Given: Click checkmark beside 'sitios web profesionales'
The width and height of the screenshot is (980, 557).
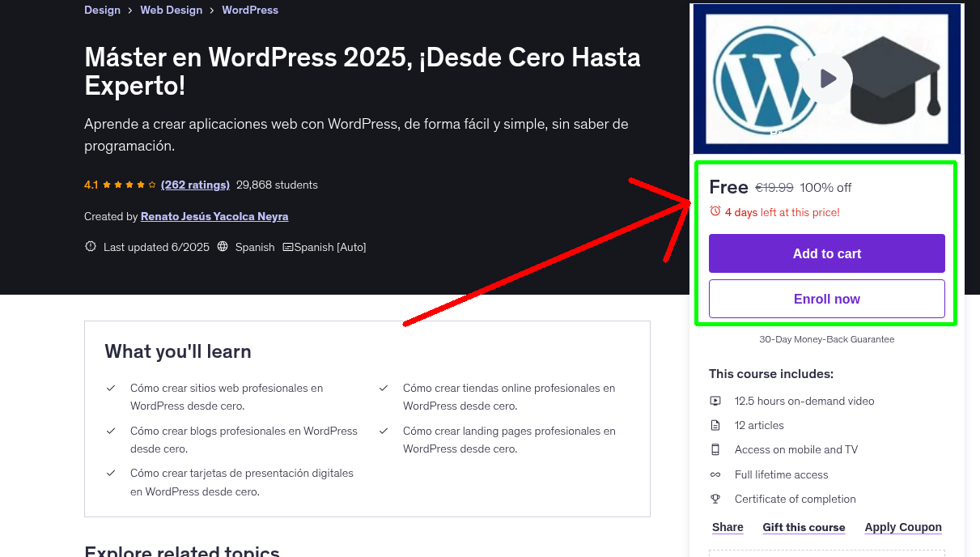Looking at the screenshot, I should (111, 389).
